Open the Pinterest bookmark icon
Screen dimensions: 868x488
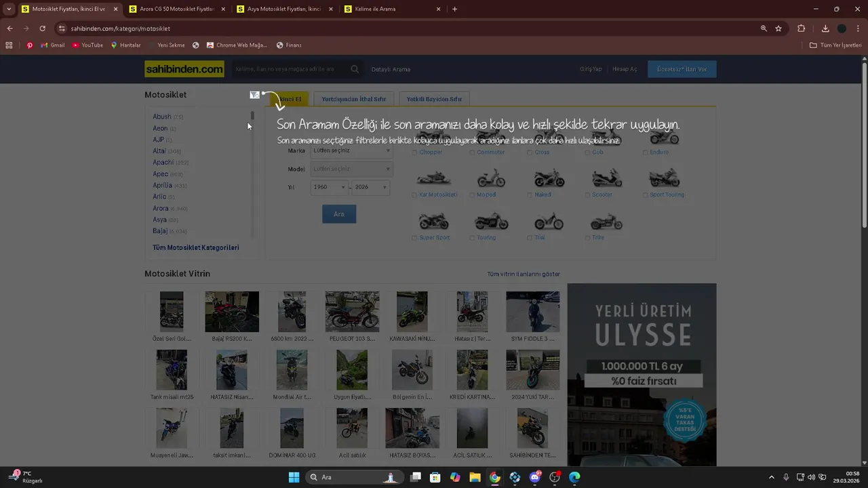(x=30, y=45)
